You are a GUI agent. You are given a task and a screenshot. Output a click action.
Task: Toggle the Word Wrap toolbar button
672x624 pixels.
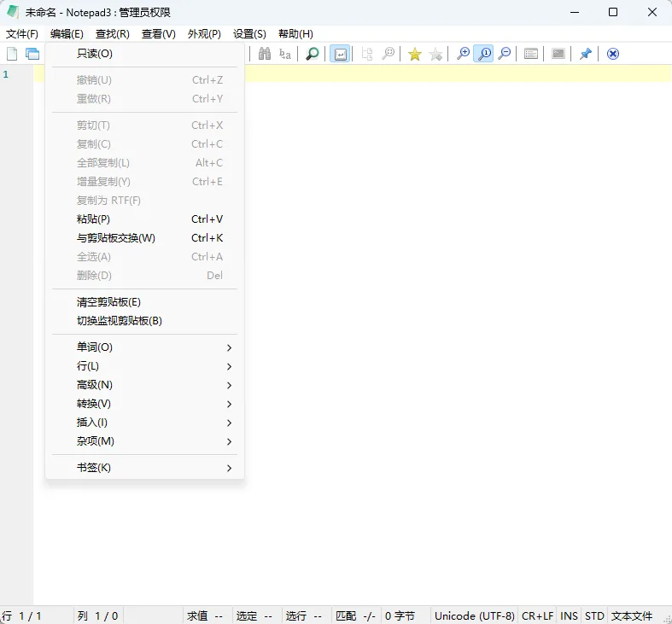[341, 54]
